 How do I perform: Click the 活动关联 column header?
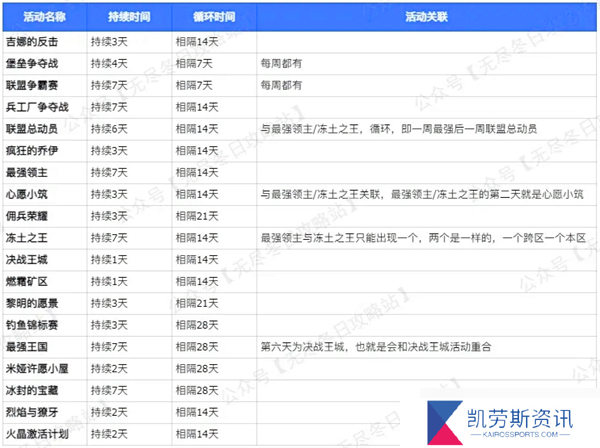pos(426,17)
